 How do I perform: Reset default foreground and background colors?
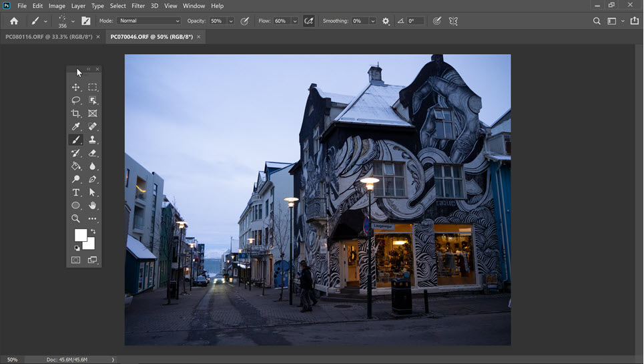[x=77, y=248]
